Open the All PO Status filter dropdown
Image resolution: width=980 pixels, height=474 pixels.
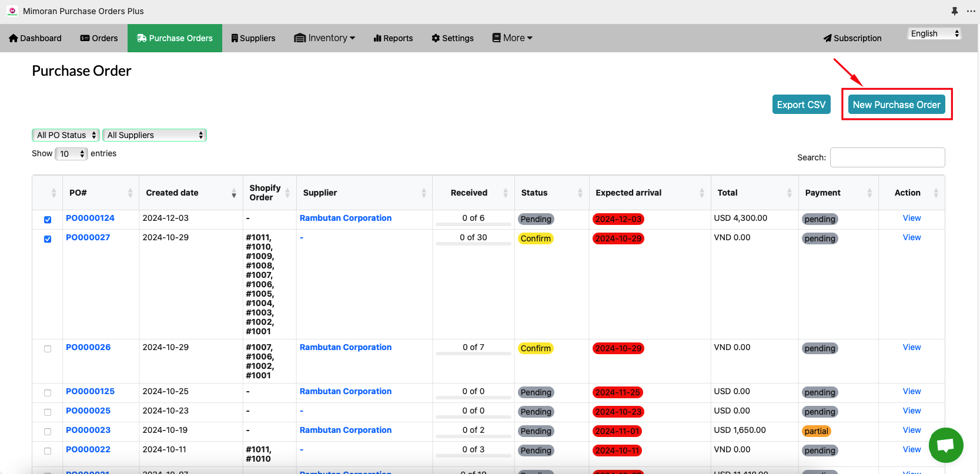(65, 135)
